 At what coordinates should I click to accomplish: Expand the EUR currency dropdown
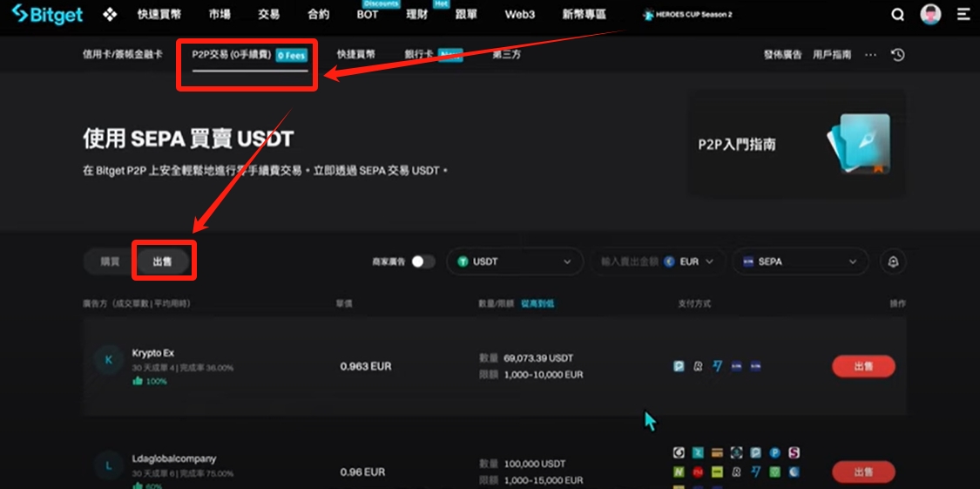[x=696, y=262]
